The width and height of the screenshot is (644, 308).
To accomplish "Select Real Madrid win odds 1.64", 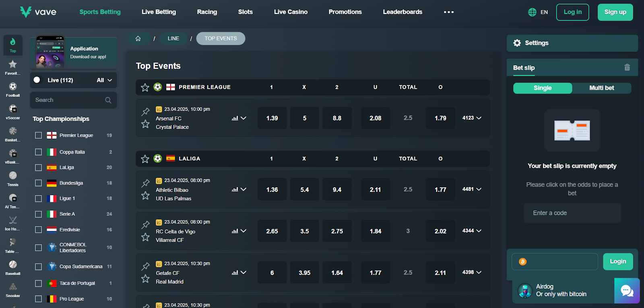I will coord(337,273).
